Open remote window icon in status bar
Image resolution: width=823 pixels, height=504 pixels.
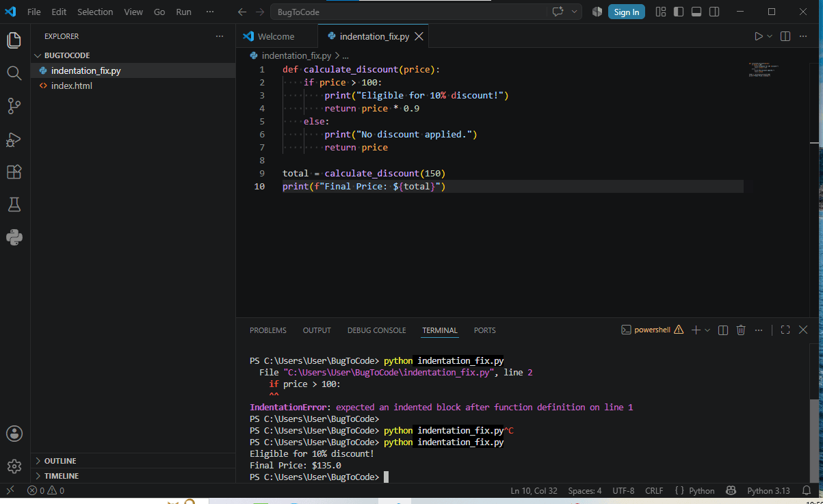pos(10,490)
